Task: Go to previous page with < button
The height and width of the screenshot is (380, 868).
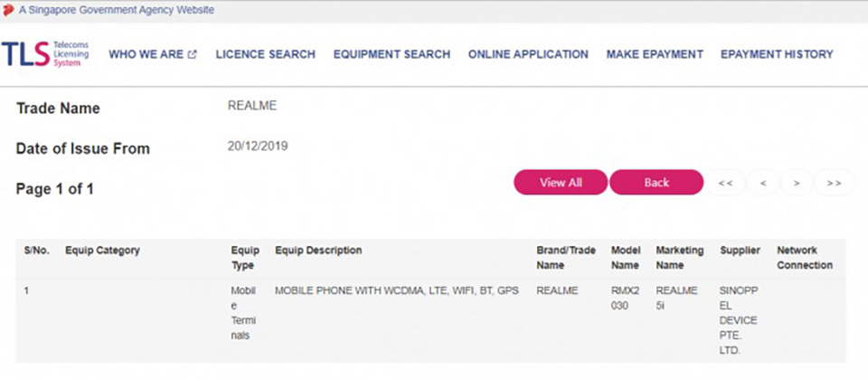Action: coord(763,183)
